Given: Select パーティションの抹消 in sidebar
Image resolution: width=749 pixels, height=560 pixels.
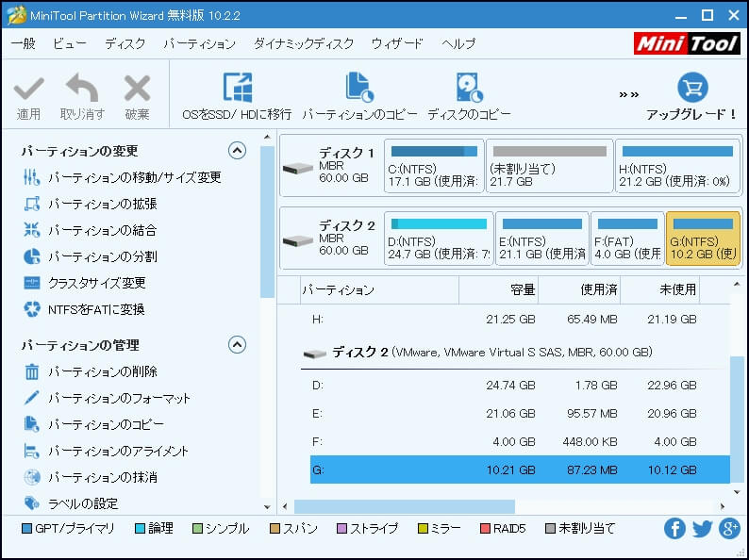Looking at the screenshot, I should (x=91, y=477).
